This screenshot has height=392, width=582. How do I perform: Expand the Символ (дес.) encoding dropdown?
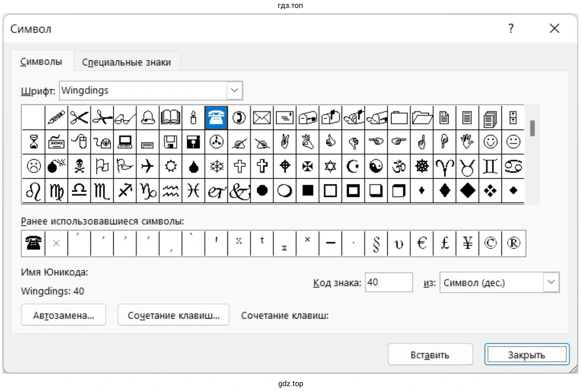[551, 283]
